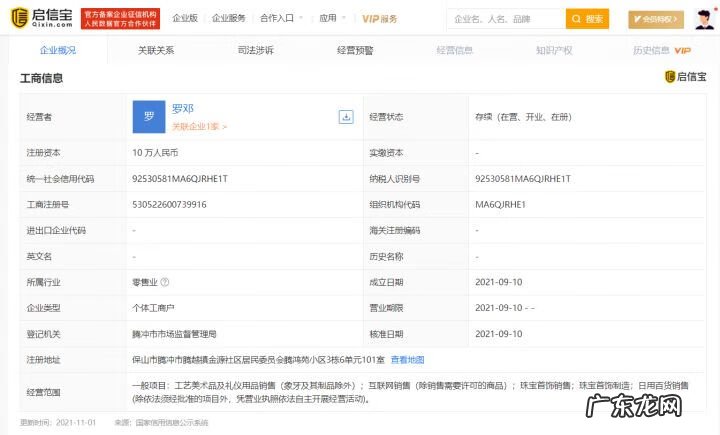Open the user avatar profile
Image resolution: width=720 pixels, height=435 pixels.
pyautogui.click(x=704, y=19)
